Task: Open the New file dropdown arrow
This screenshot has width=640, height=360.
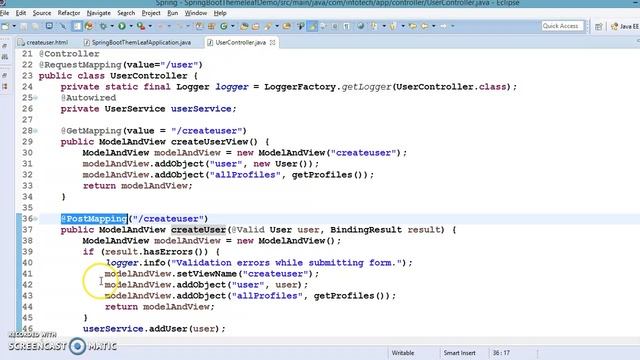Action: tap(14, 26)
